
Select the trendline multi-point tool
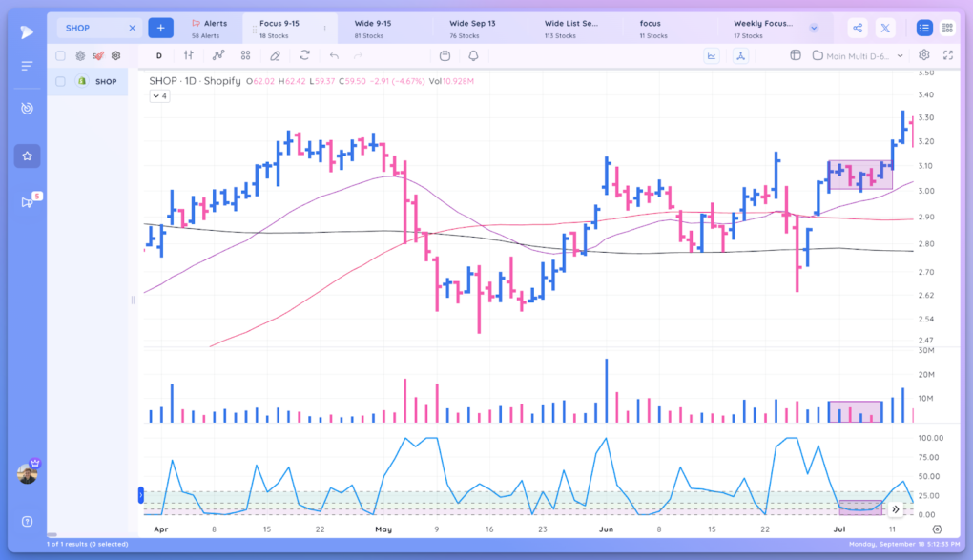[217, 55]
